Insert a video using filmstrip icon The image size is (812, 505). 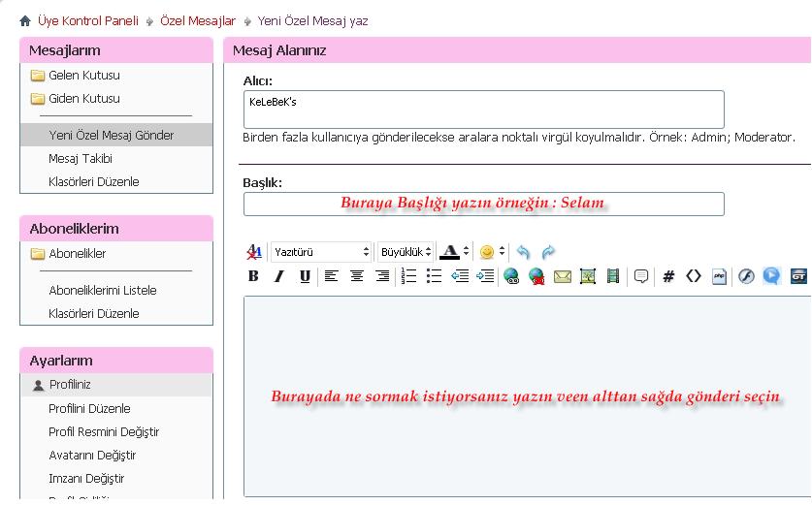(613, 276)
